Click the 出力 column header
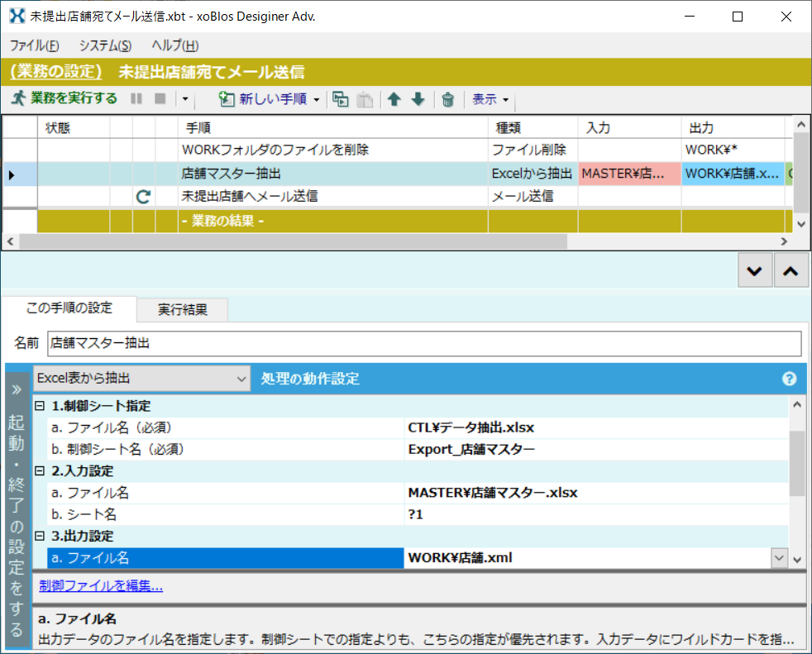The image size is (812, 654). 733,127
